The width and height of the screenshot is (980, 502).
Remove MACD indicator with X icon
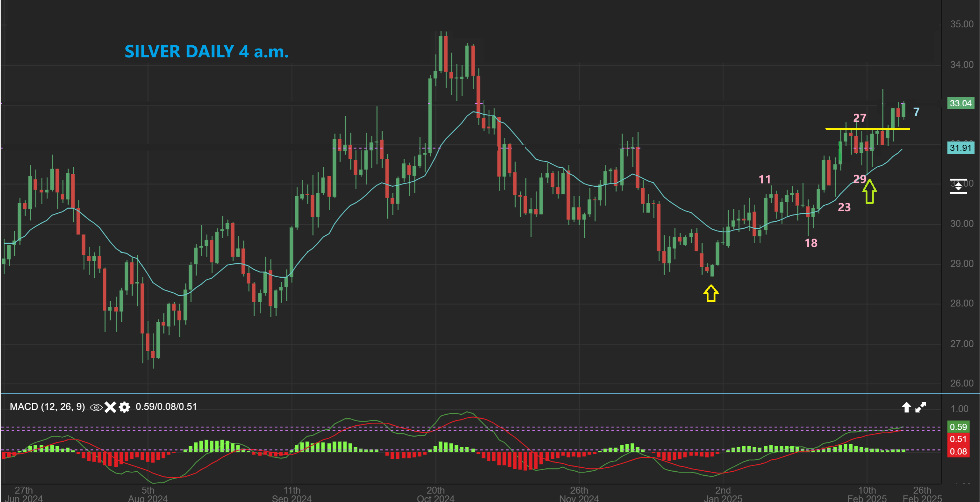pyautogui.click(x=110, y=407)
